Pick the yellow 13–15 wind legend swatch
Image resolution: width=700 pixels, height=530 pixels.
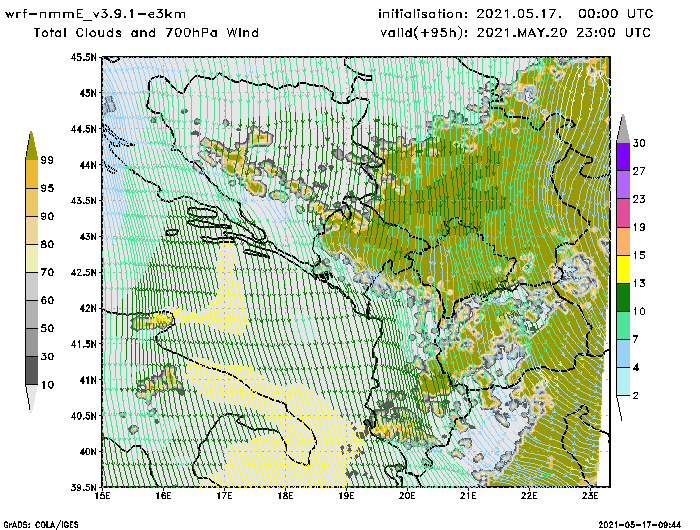pyautogui.click(x=623, y=269)
